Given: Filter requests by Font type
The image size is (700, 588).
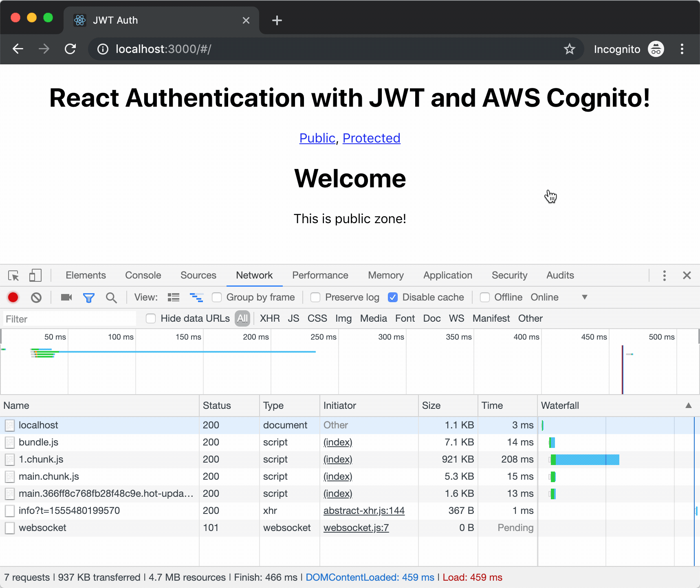Looking at the screenshot, I should click(x=405, y=318).
